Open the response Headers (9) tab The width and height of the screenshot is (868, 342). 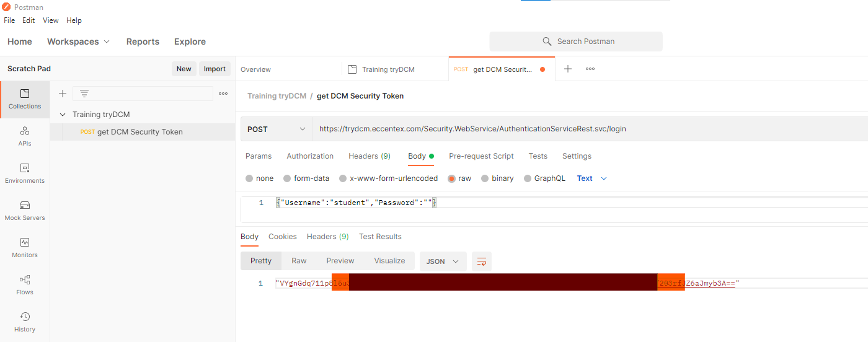(x=328, y=237)
